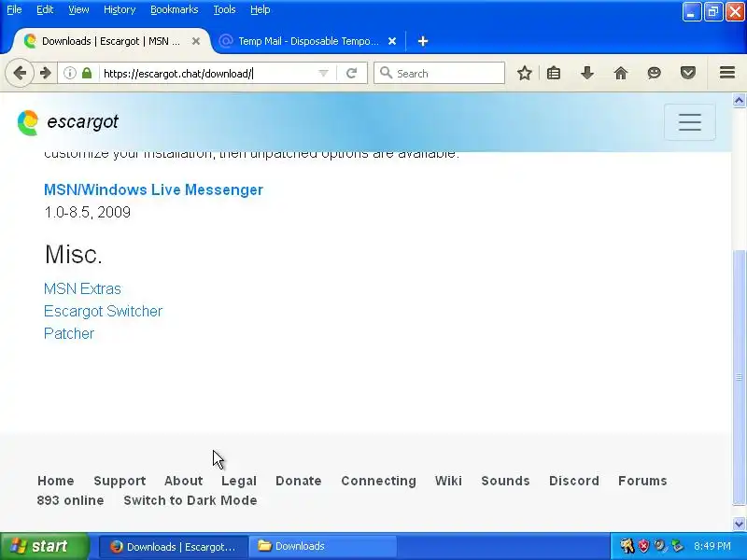Open the MSN Extras link
This screenshot has height=560, width=747.
pyautogui.click(x=82, y=288)
